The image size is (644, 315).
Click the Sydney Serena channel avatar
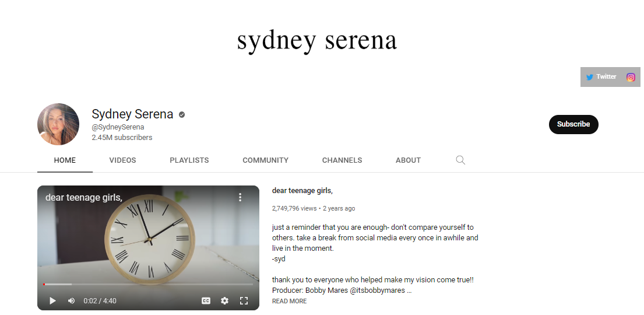click(x=58, y=124)
